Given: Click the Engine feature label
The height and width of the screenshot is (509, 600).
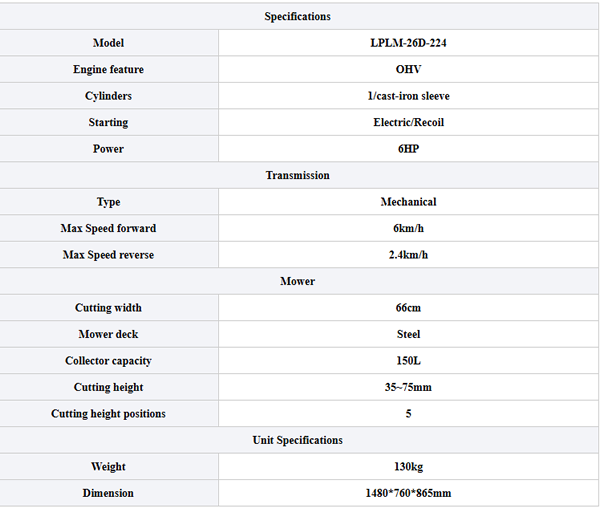Looking at the screenshot, I should coord(108,70).
